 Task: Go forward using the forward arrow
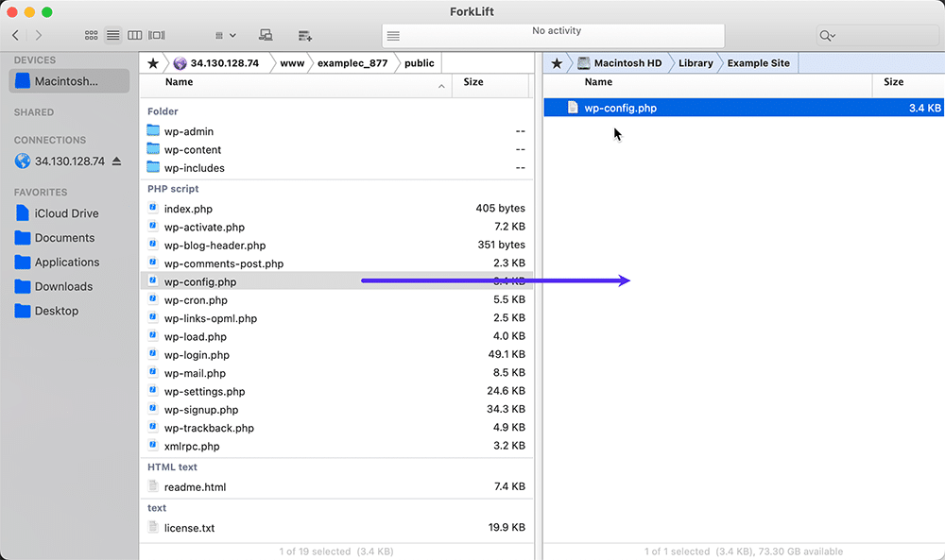click(37, 35)
